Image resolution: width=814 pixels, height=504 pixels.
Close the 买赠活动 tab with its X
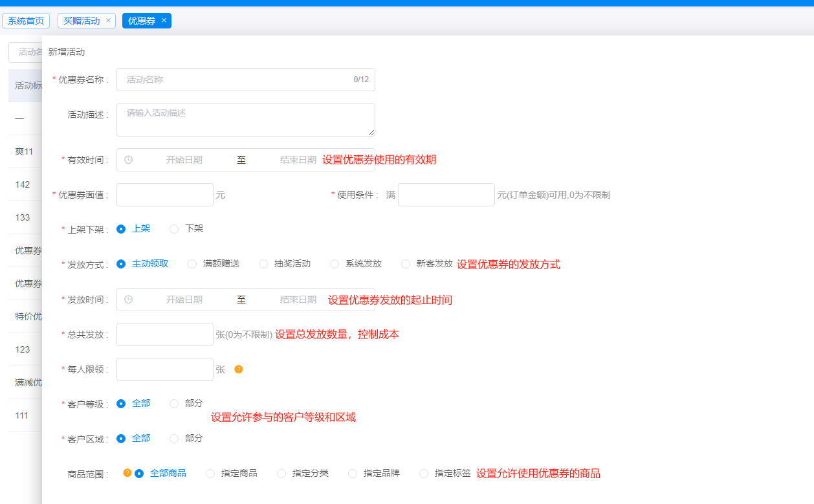(x=108, y=21)
